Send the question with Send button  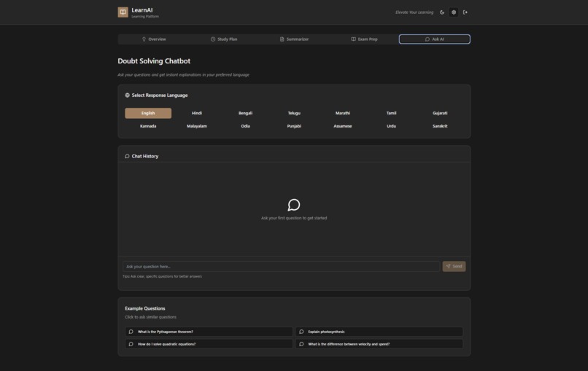(x=454, y=267)
